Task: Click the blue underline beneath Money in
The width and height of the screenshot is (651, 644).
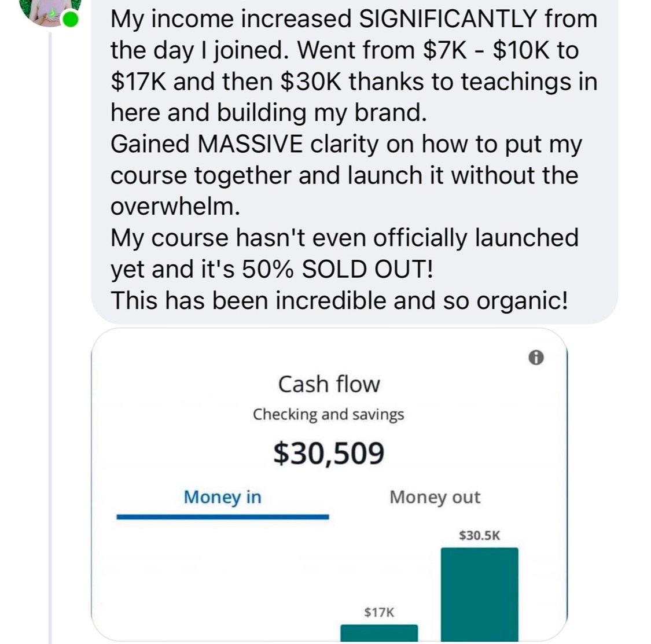Action: (222, 517)
